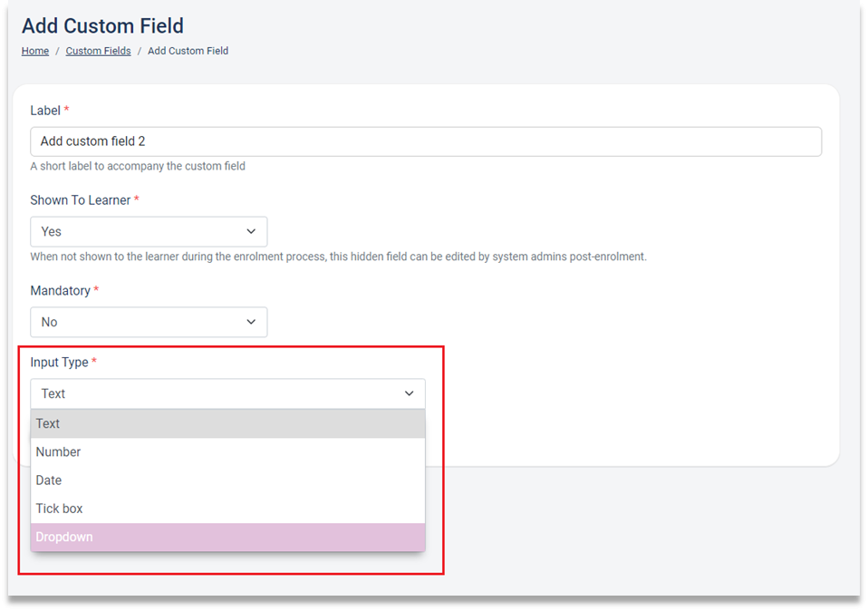The width and height of the screenshot is (868, 611).
Task: Click the Add Custom Field breadcrumb text
Action: click(x=188, y=51)
